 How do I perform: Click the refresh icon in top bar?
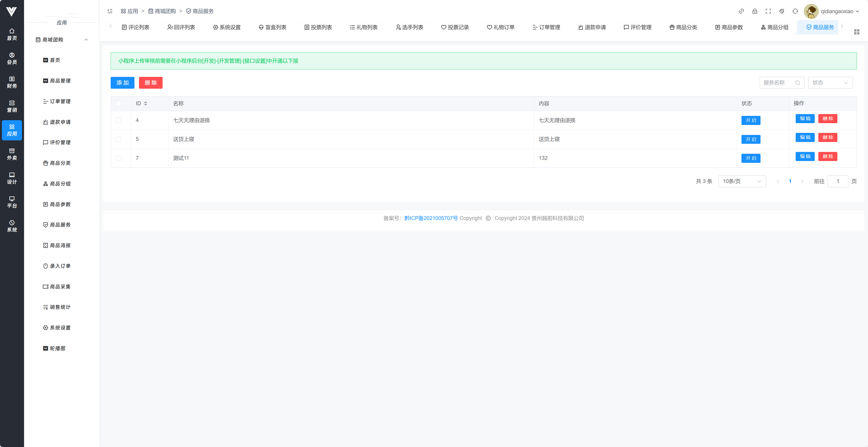[795, 11]
